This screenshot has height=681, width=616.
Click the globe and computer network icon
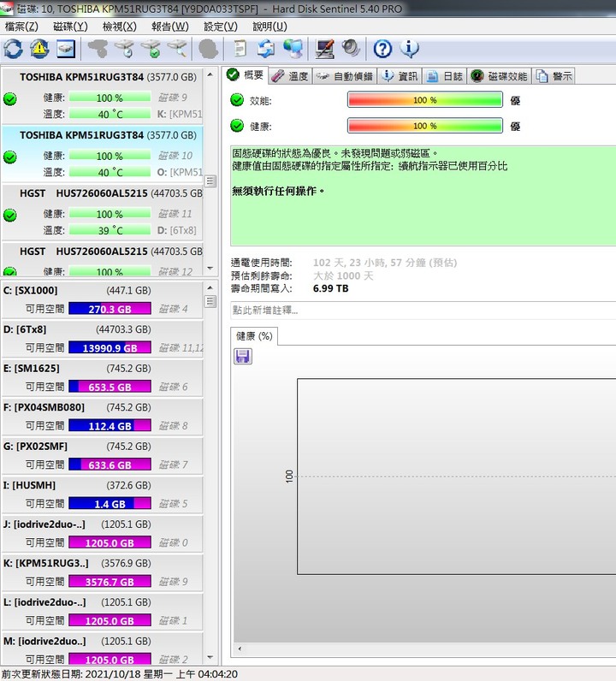[293, 49]
